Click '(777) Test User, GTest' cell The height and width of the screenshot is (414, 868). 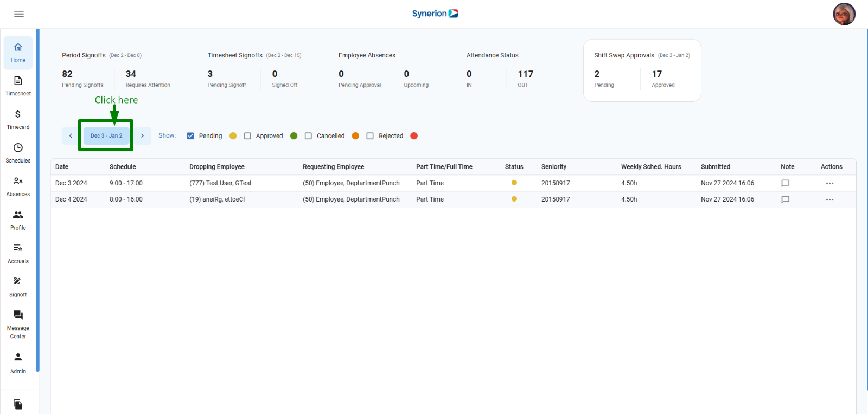click(220, 183)
